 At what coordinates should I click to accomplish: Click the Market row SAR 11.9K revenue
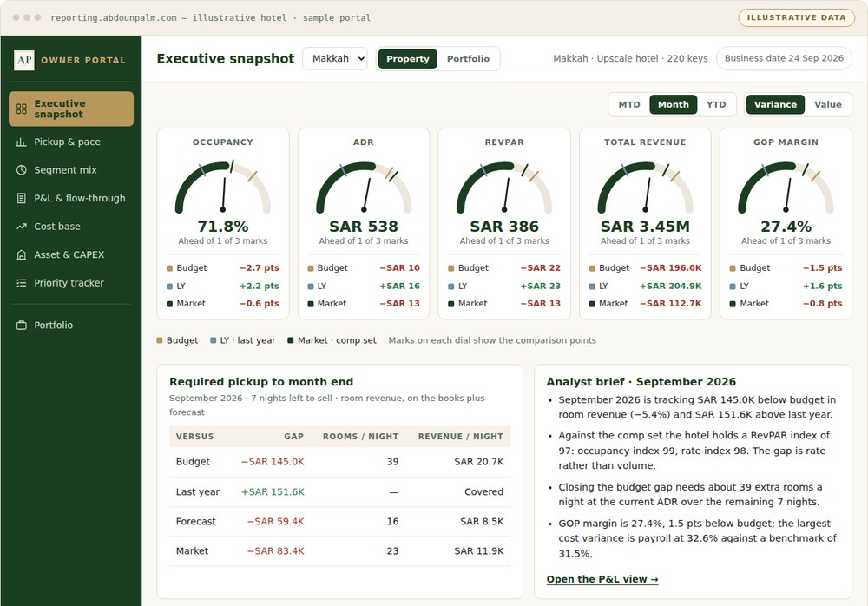tap(479, 551)
